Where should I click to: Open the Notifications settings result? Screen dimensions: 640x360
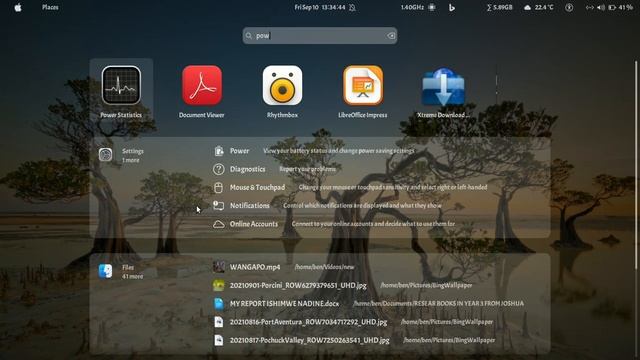coord(327,206)
